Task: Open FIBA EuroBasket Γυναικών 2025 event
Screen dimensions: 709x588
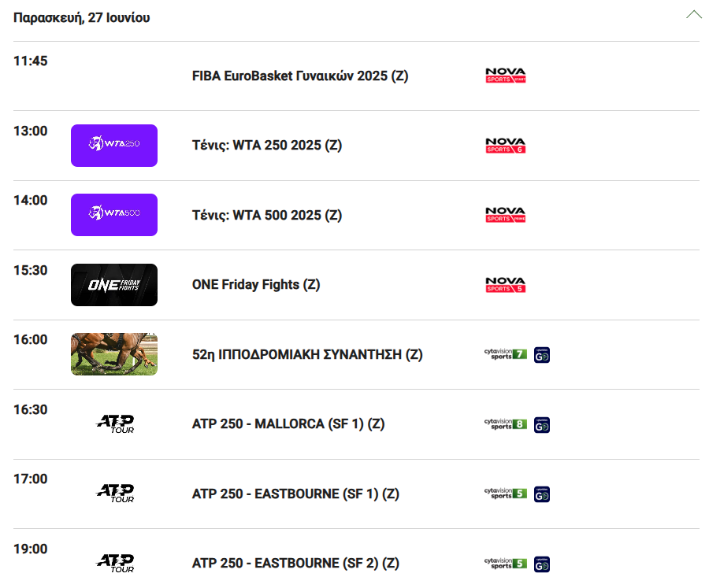Action: click(x=300, y=76)
